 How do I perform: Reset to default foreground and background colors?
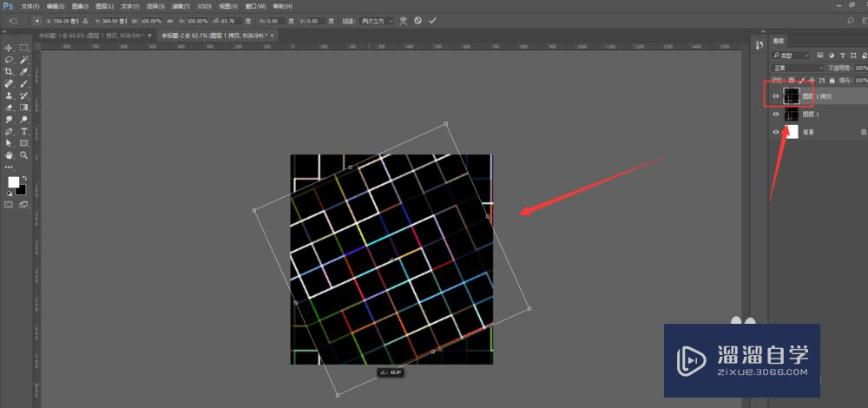tap(10, 194)
